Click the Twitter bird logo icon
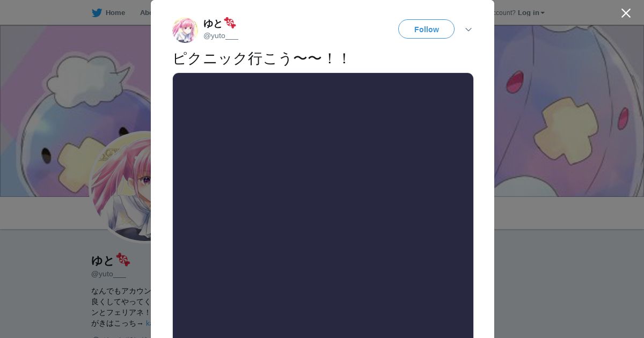Screen dimensions: 644x338 point(97,13)
